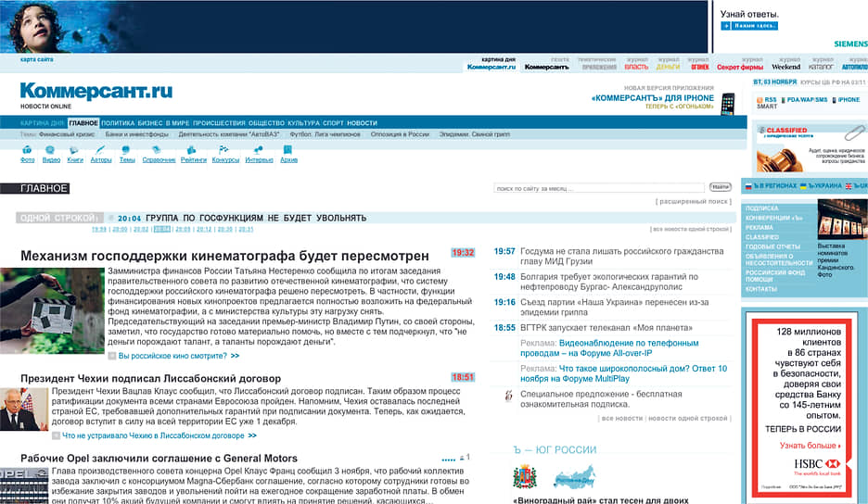868x504 pixels.
Task: Open 19:48 Болгария pipeline news item
Action: pyautogui.click(x=609, y=282)
